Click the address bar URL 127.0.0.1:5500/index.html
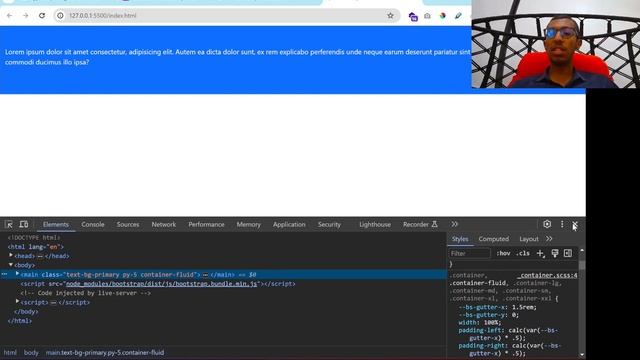 pos(102,16)
